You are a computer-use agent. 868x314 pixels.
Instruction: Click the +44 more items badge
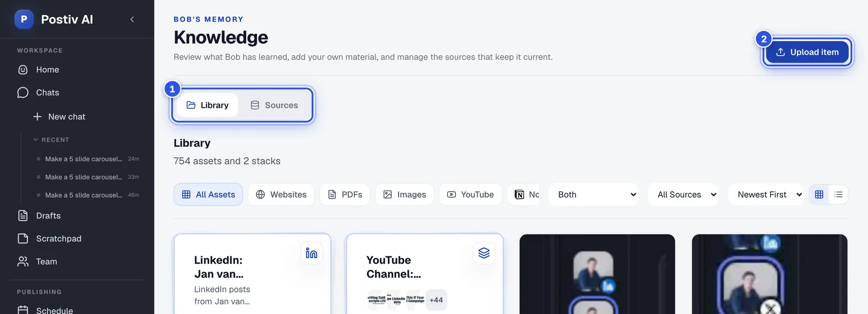click(436, 300)
